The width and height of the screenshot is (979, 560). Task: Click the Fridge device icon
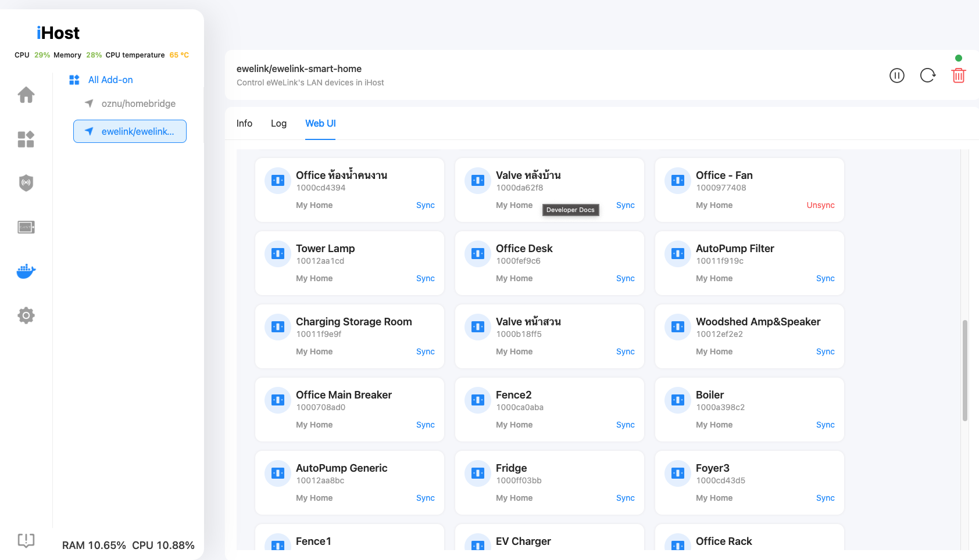(478, 473)
